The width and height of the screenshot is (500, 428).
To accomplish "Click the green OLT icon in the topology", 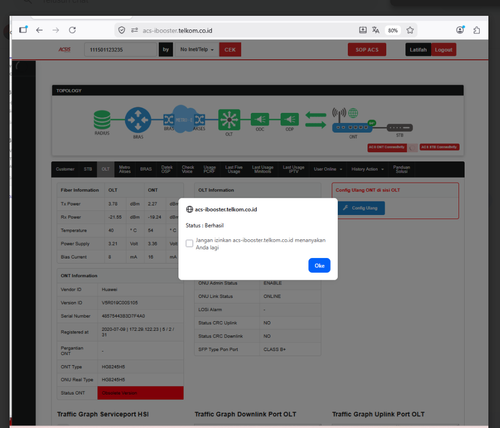I will [229, 120].
